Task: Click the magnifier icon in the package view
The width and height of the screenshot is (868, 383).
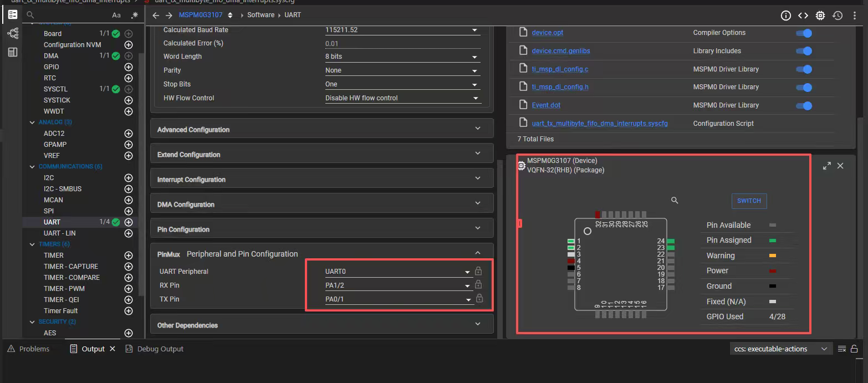Action: click(675, 200)
